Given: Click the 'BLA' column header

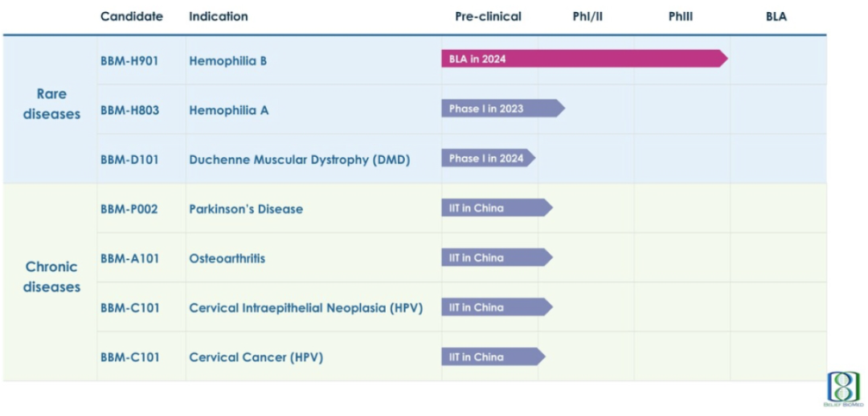Looking at the screenshot, I should pos(776,16).
